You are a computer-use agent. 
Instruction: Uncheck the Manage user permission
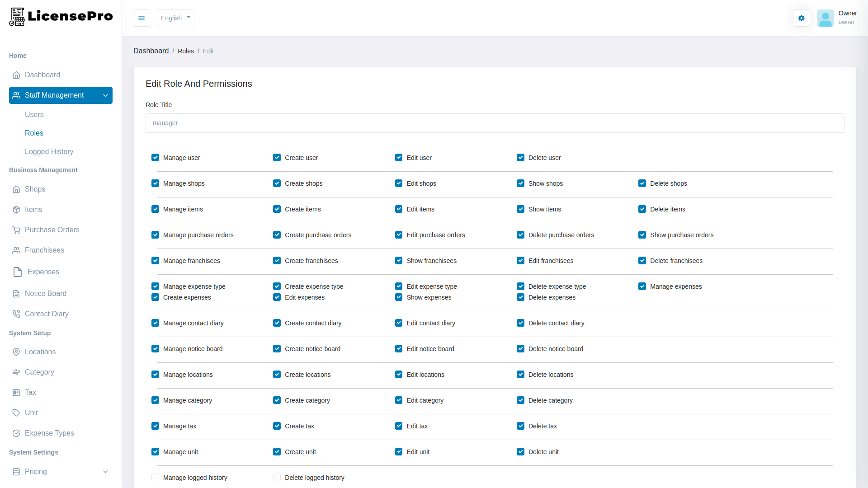[155, 157]
